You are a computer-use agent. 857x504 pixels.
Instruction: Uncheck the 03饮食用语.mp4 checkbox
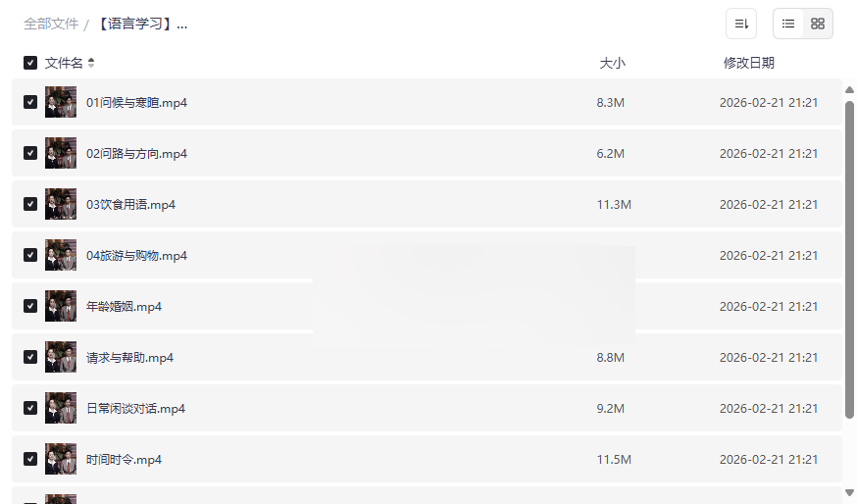click(x=30, y=204)
